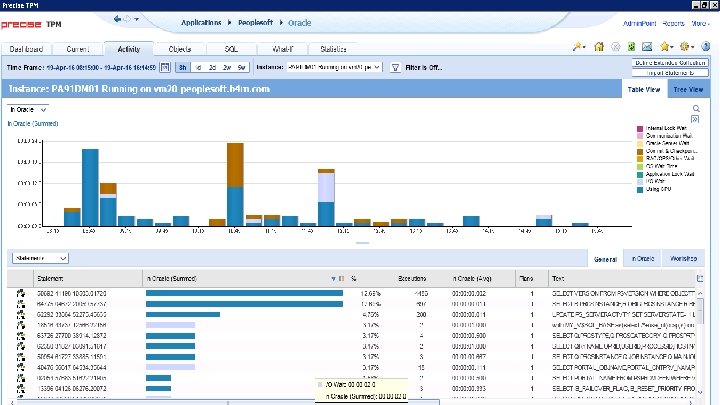The height and width of the screenshot is (405, 720).
Task: Open the Instance dropdown
Action: (334, 67)
